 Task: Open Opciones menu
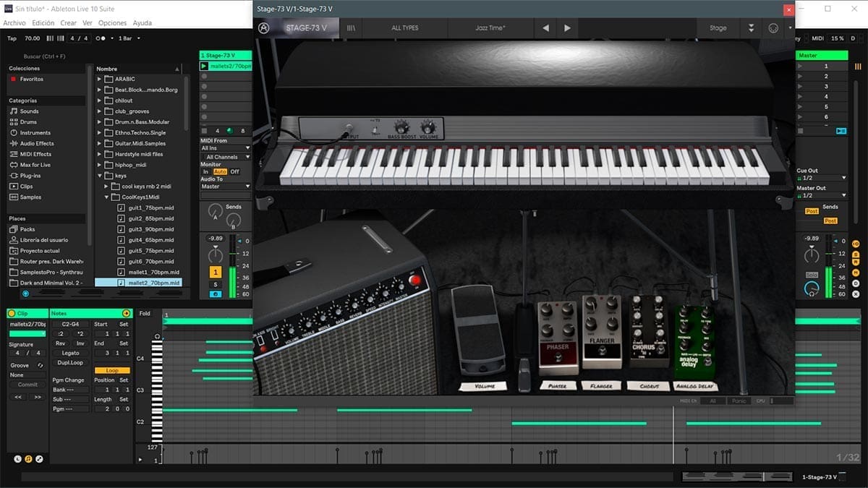[112, 23]
